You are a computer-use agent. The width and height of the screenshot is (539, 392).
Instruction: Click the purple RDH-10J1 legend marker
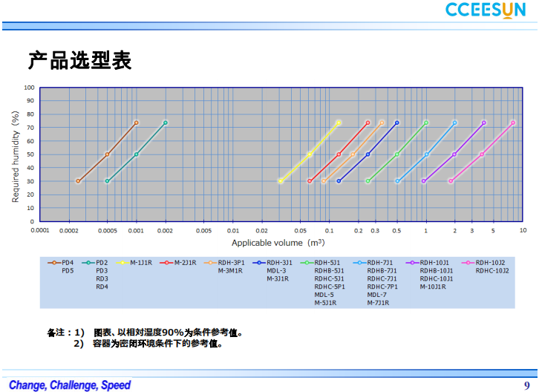(x=412, y=263)
